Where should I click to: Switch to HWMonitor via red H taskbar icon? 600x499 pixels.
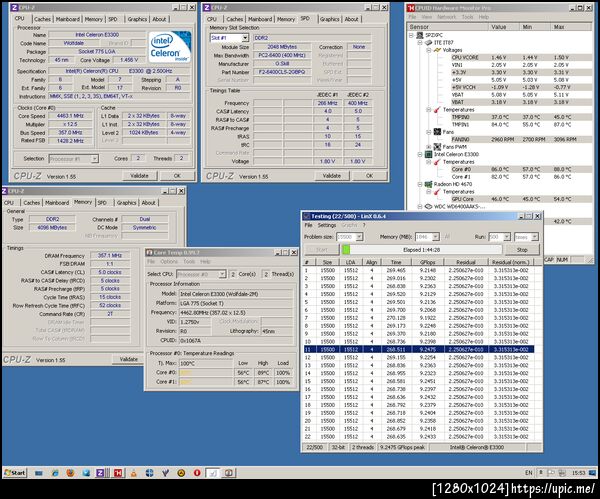click(118, 473)
